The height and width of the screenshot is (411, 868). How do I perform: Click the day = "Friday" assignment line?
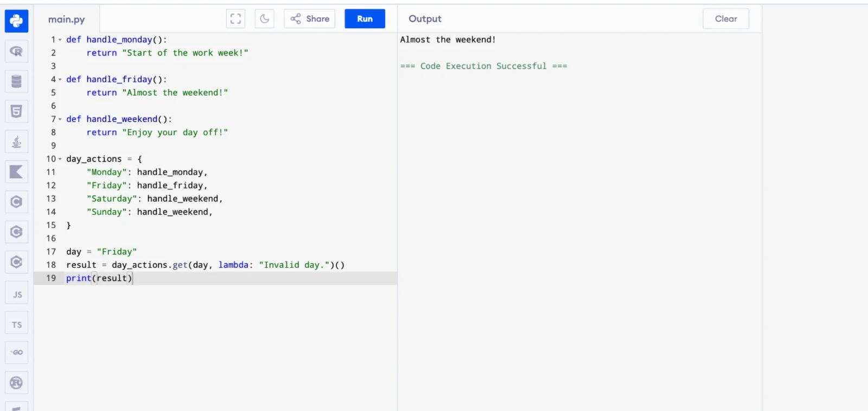click(101, 252)
